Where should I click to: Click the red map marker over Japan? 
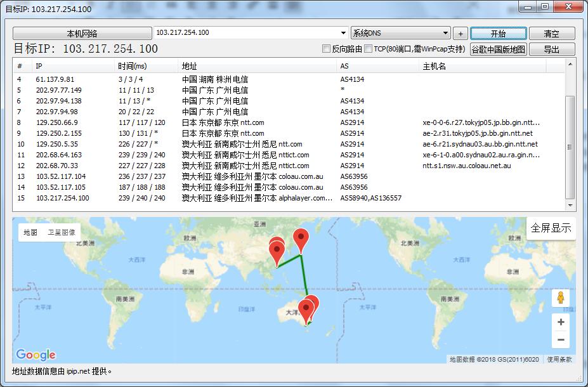tap(301, 240)
